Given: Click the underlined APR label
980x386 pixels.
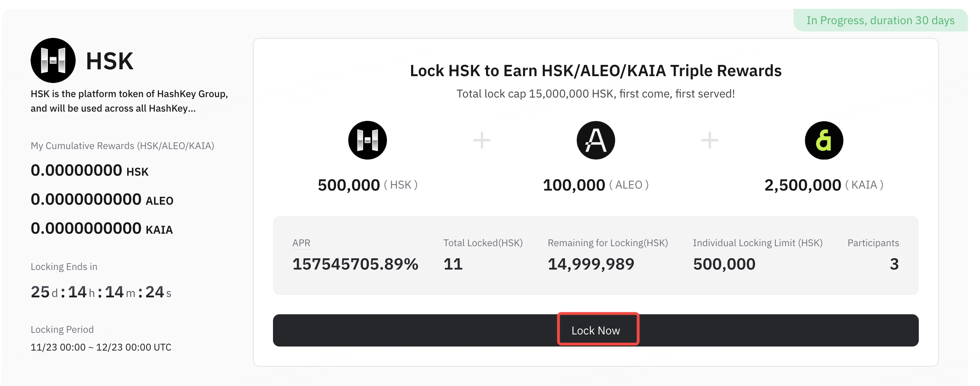Looking at the screenshot, I should [x=301, y=243].
